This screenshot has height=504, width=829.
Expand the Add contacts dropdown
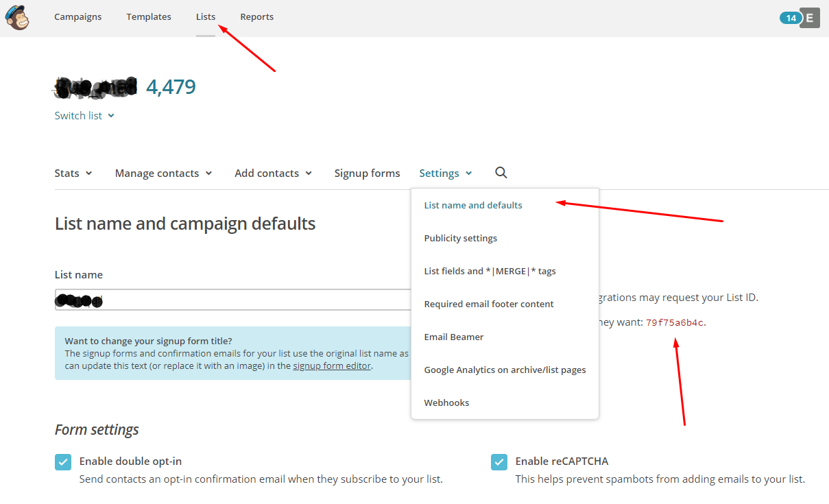tap(274, 173)
